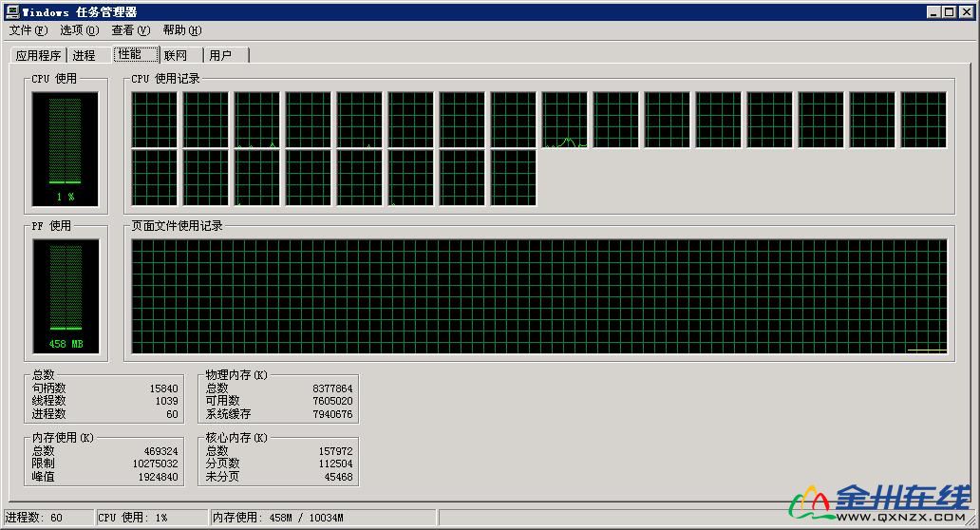The image size is (980, 530).
Task: Minimize the Task Manager window
Action: click(933, 12)
